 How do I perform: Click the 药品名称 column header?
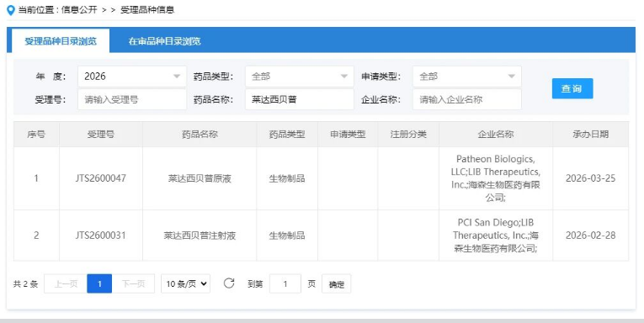click(x=200, y=135)
